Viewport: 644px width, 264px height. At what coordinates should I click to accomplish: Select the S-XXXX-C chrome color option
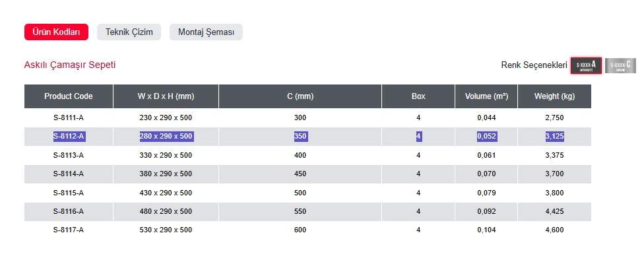point(620,65)
